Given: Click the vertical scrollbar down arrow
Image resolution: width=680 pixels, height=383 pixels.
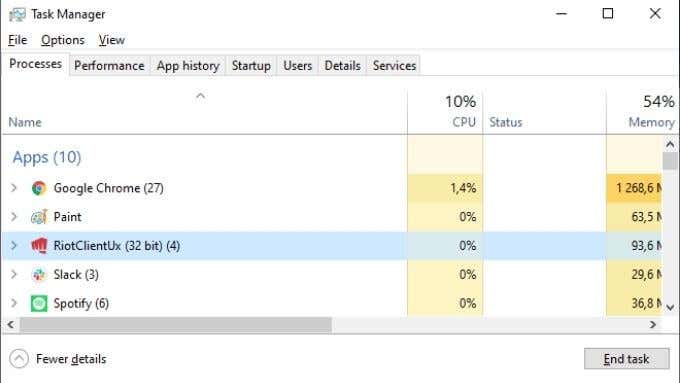Looking at the screenshot, I should tap(670, 307).
